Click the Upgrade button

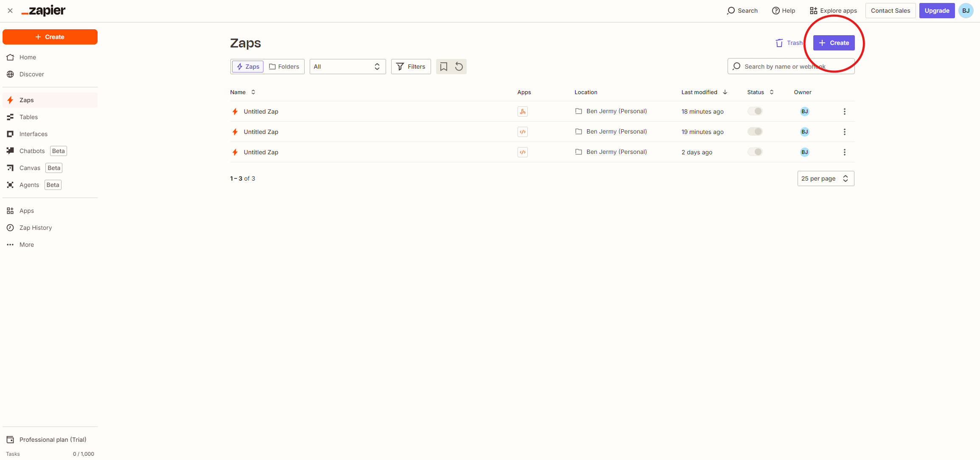[x=937, y=11]
